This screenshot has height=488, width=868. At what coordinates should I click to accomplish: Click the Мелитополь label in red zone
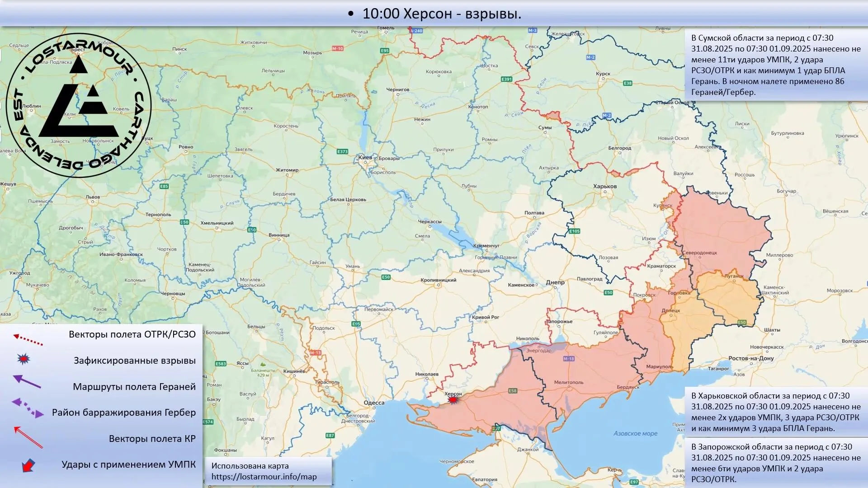568,382
